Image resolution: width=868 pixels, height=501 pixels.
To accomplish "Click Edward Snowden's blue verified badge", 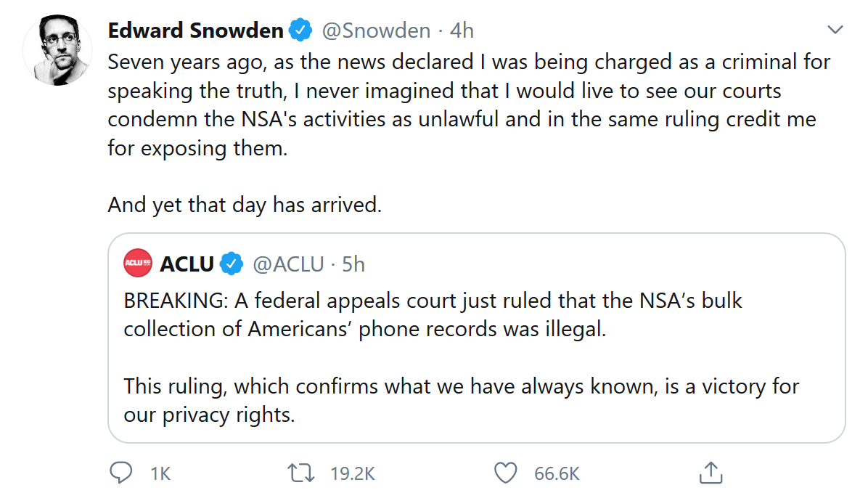I will (x=300, y=30).
